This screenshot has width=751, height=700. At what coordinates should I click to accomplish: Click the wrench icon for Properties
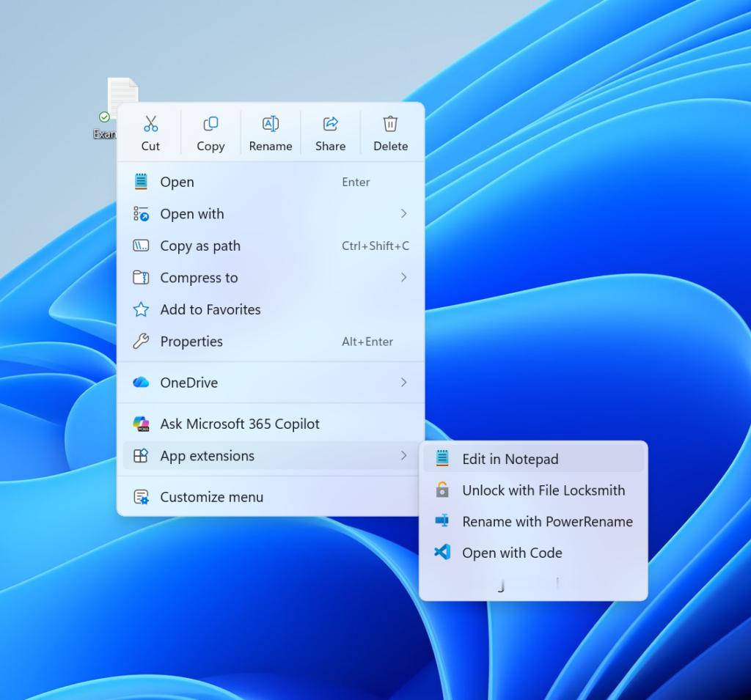[x=141, y=342]
